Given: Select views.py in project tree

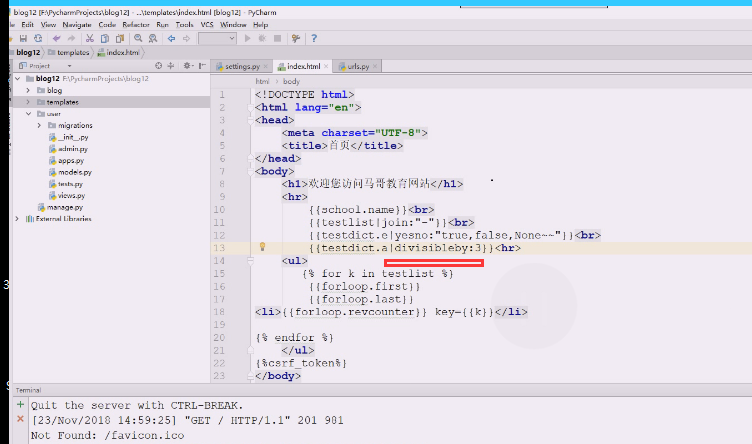Looking at the screenshot, I should pyautogui.click(x=67, y=196).
